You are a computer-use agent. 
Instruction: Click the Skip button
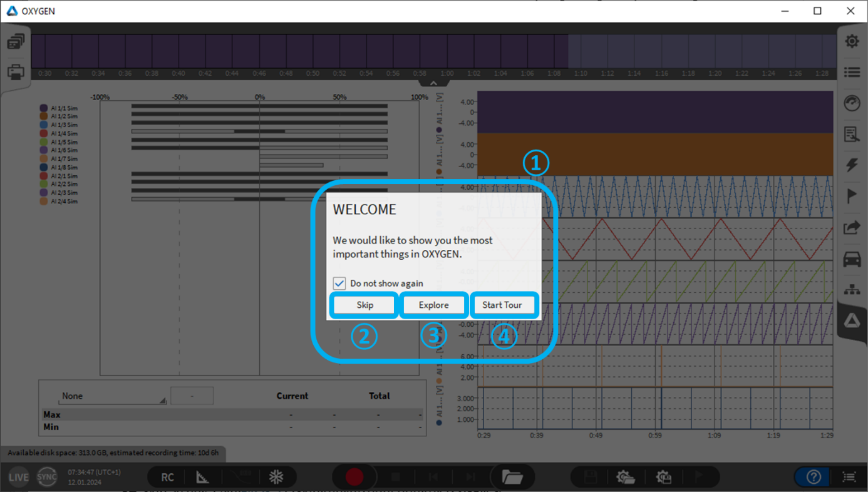[x=364, y=305]
